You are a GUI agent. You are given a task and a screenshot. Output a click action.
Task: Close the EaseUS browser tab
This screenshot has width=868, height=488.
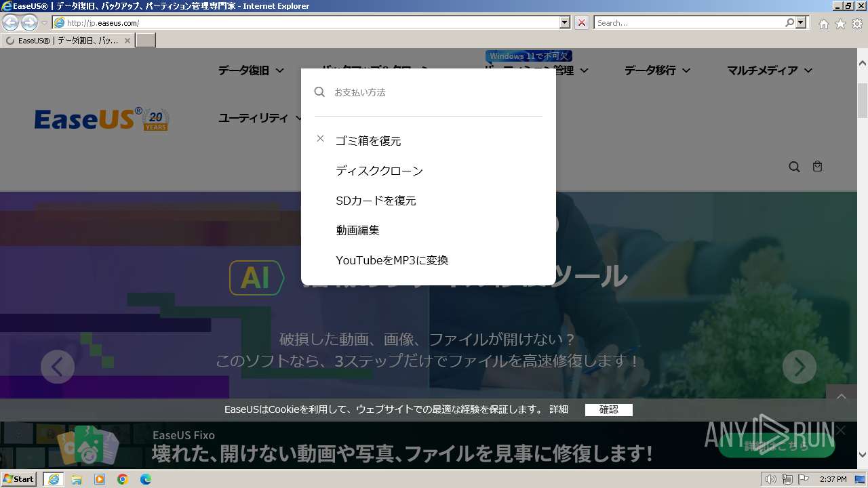pos(127,41)
